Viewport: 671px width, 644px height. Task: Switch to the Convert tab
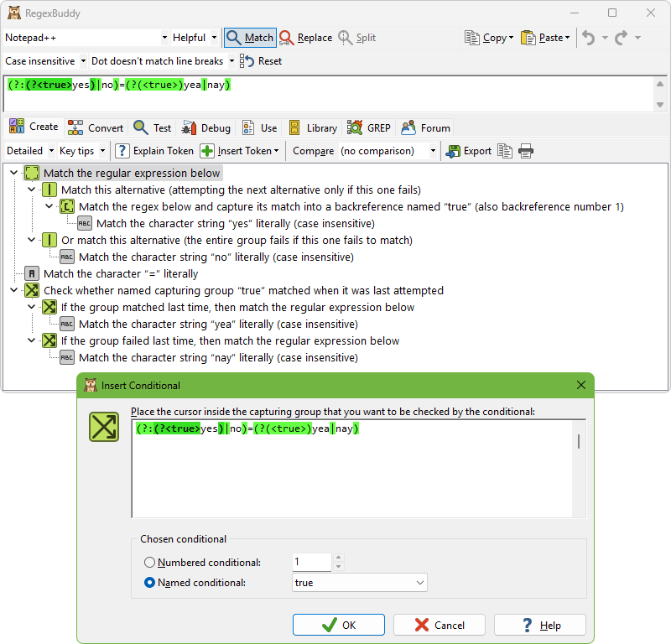click(x=96, y=128)
